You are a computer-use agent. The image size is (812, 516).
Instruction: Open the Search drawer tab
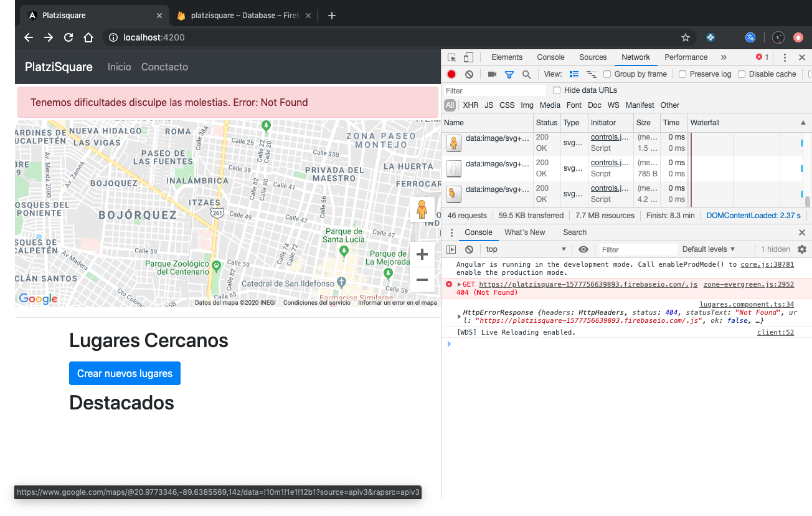click(575, 232)
